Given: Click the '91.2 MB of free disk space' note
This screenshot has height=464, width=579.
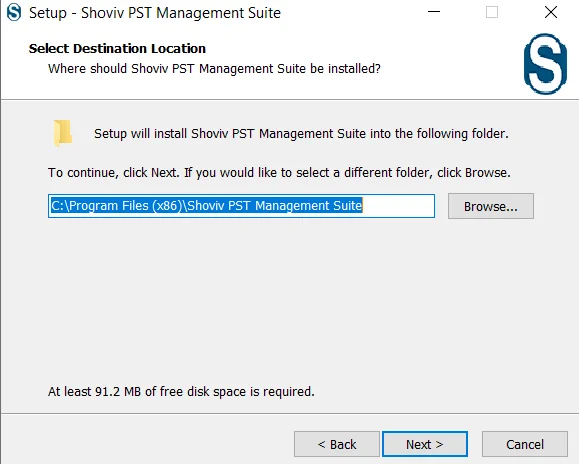Looking at the screenshot, I should [x=181, y=391].
